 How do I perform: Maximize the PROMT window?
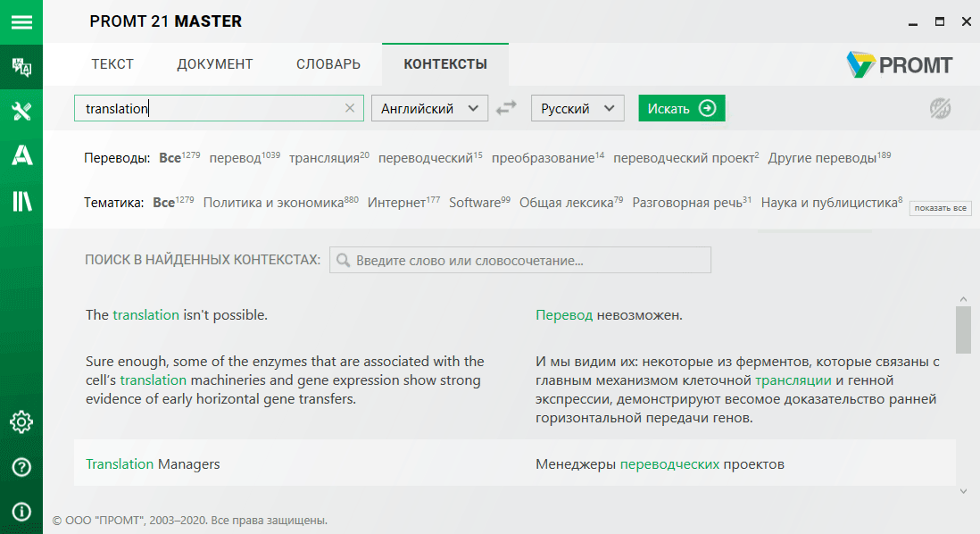[939, 22]
